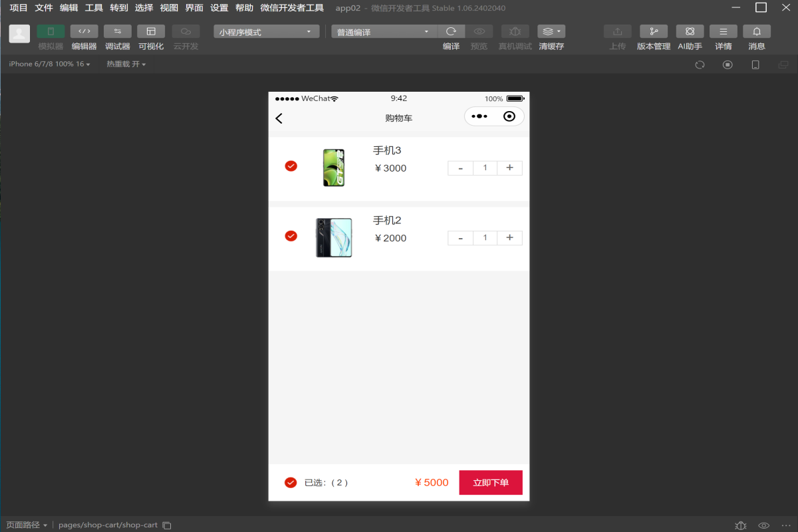
Task: Open the messages bell icon
Action: (x=756, y=32)
